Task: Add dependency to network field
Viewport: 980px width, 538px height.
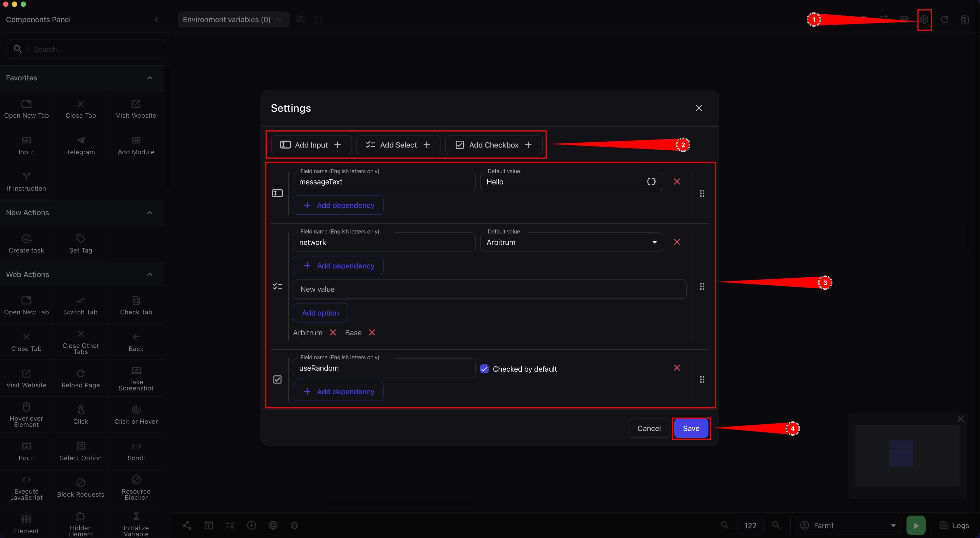Action: pyautogui.click(x=338, y=266)
